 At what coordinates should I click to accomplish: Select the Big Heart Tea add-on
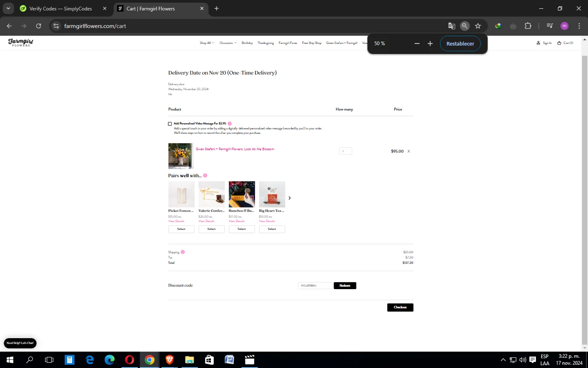(272, 229)
